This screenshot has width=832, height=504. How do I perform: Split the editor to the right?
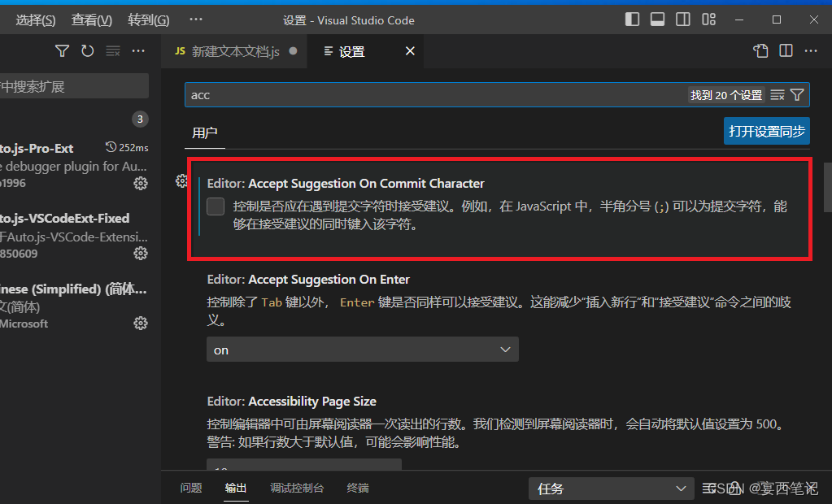[786, 51]
